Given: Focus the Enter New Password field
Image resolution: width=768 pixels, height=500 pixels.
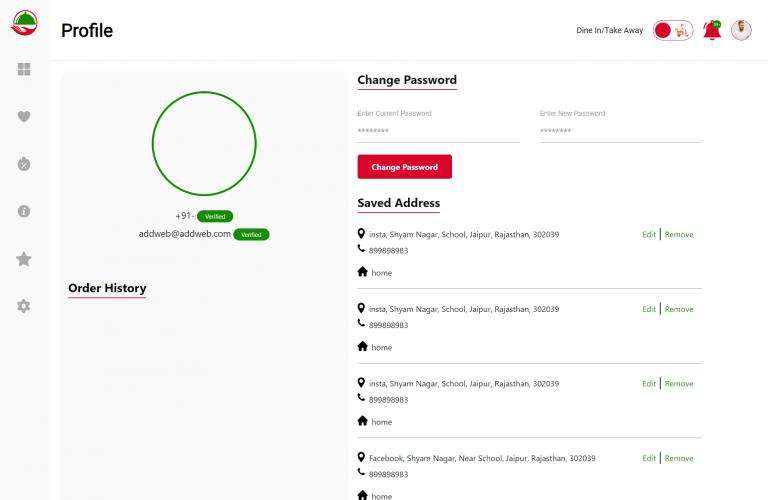Looking at the screenshot, I should (620, 131).
